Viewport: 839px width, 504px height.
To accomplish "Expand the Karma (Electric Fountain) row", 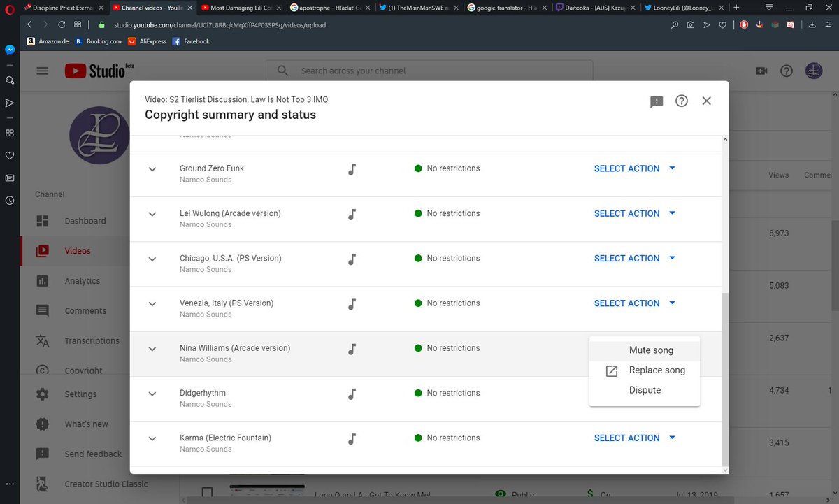I will point(152,438).
